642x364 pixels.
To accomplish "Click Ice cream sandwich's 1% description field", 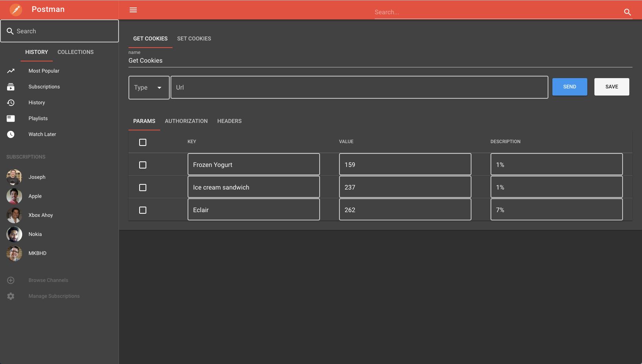I will pos(557,187).
